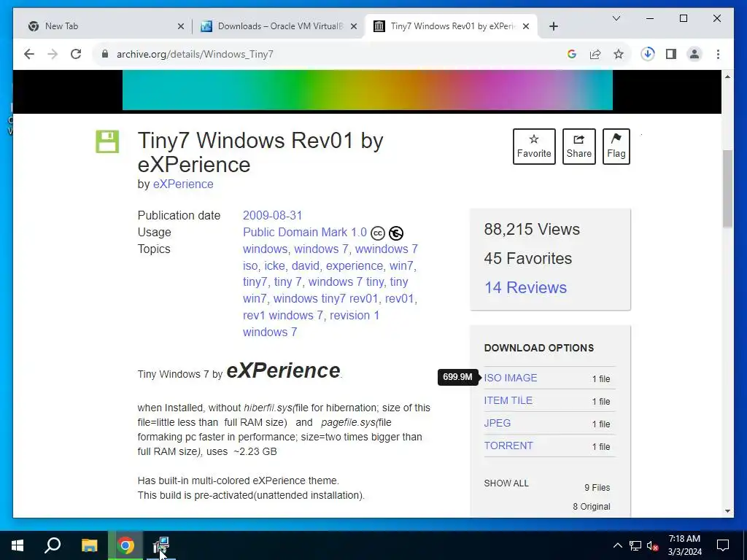Open the 'experience' topic link

(x=355, y=265)
